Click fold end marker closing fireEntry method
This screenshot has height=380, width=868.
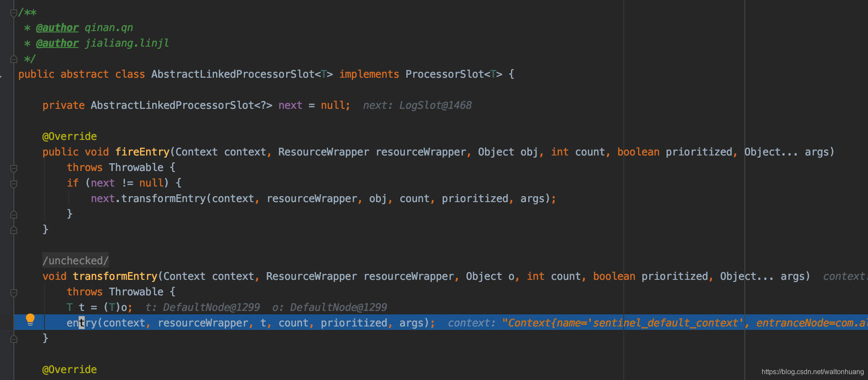[x=13, y=230]
